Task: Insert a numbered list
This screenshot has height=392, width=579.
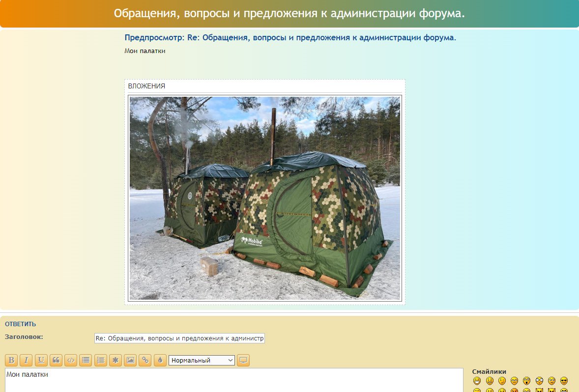Action: pyautogui.click(x=101, y=360)
